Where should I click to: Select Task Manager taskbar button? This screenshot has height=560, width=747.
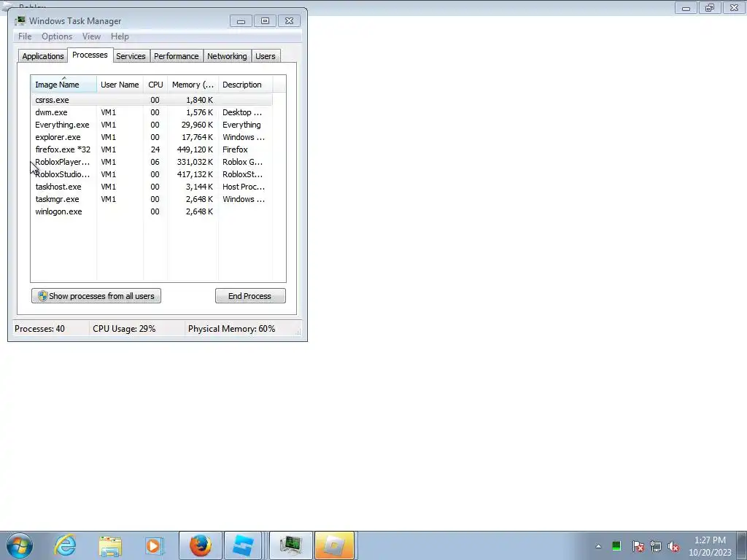pos(291,545)
